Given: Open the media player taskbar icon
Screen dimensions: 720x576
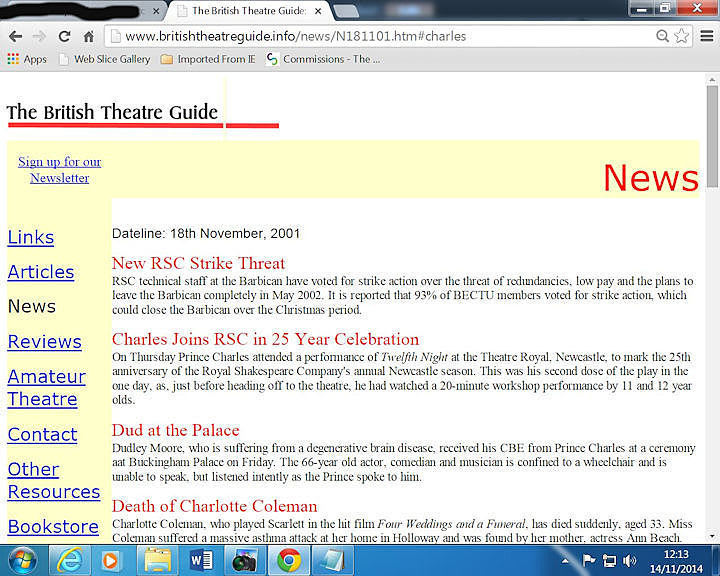Looking at the screenshot, I should [x=110, y=561].
